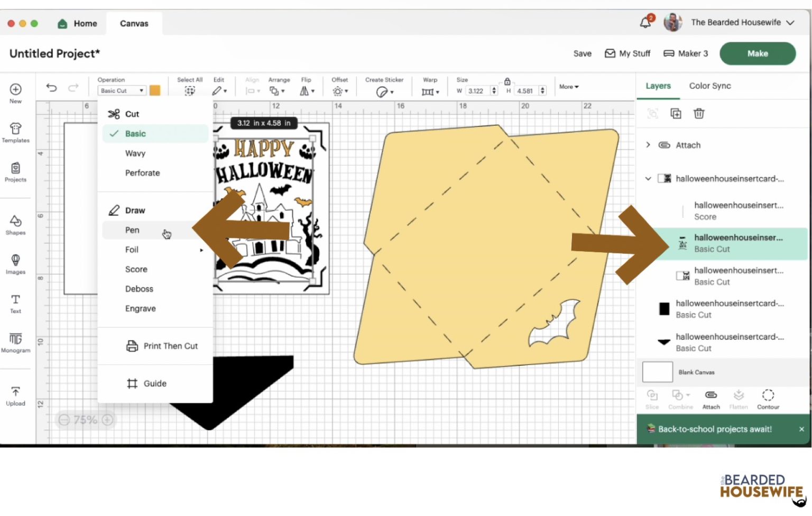Click the Make button
This screenshot has width=812, height=516.
757,53
